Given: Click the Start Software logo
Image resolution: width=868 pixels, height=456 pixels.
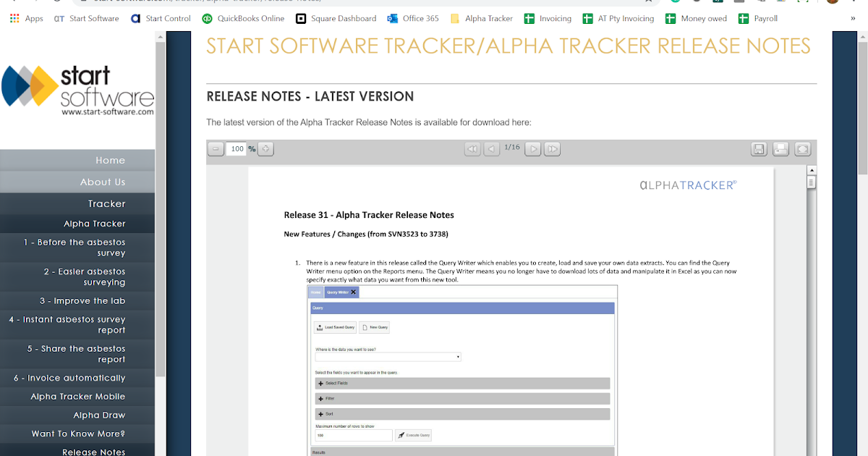Looking at the screenshot, I should (77, 88).
